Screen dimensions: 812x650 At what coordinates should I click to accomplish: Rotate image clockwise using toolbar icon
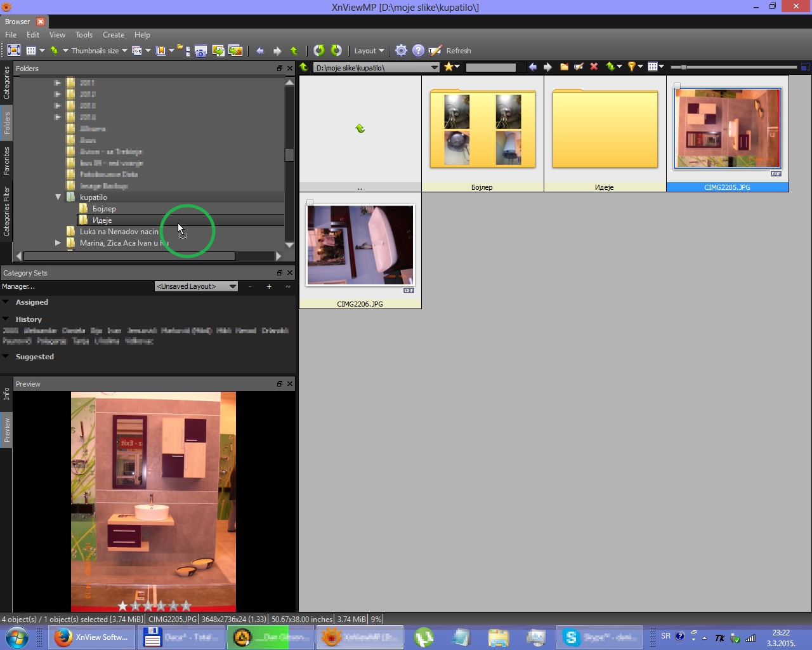point(336,50)
